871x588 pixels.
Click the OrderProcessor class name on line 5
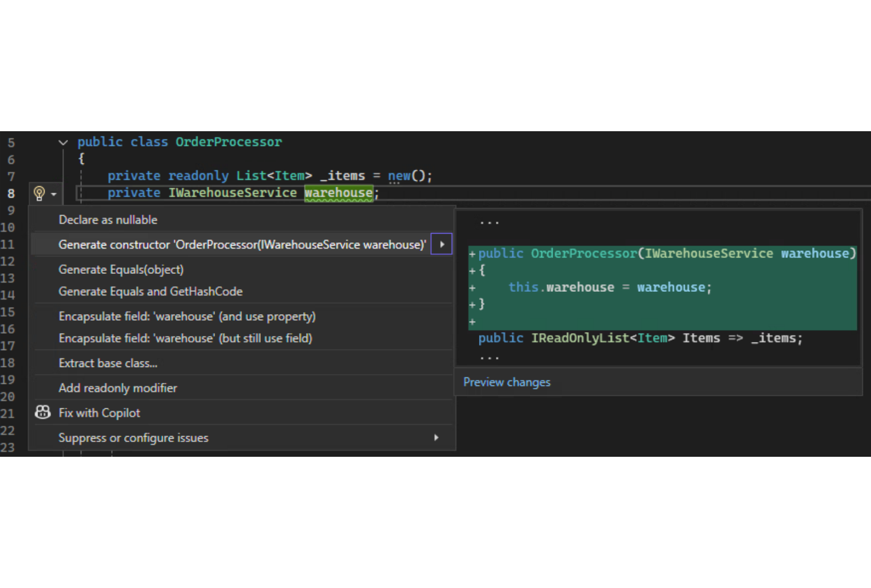tap(228, 142)
